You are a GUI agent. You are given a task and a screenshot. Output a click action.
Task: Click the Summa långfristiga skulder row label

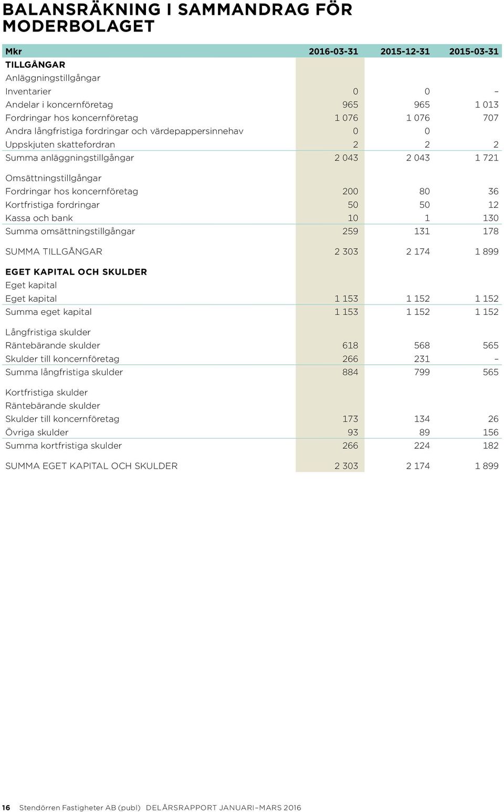pyautogui.click(x=64, y=372)
